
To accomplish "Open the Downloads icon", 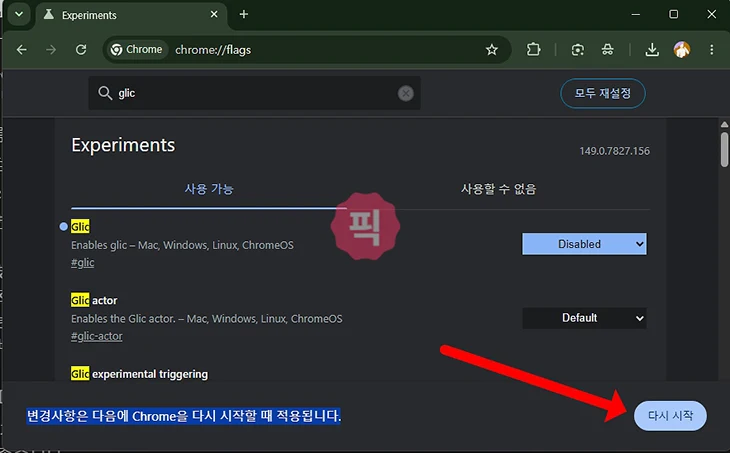I will point(652,49).
